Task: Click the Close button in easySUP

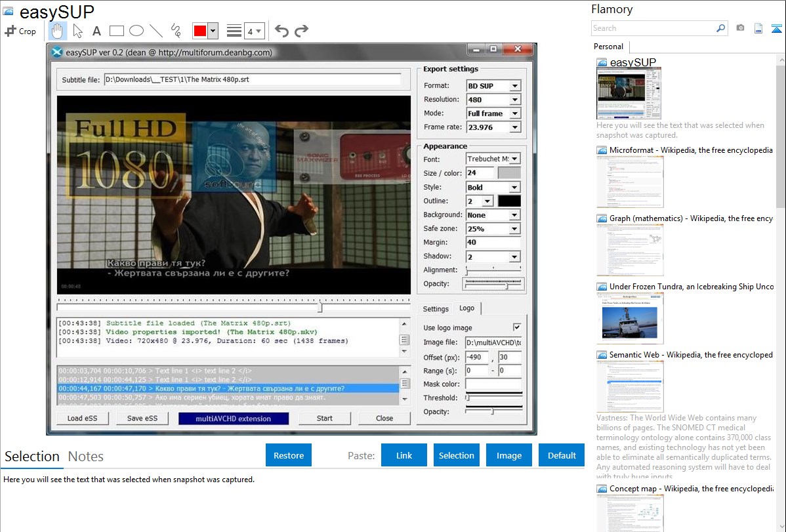Action: click(384, 418)
